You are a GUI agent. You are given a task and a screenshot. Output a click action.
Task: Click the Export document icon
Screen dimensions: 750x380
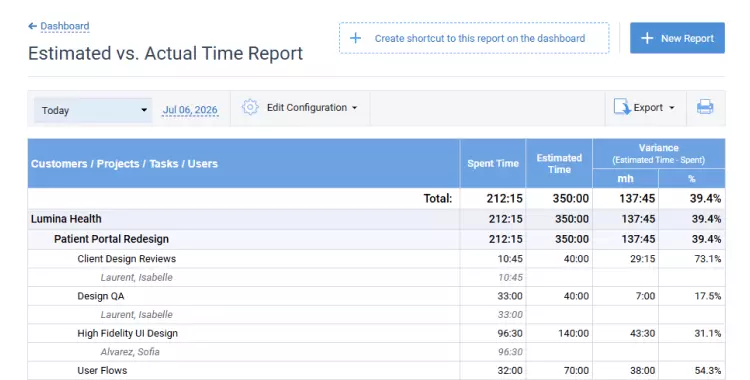(x=622, y=107)
